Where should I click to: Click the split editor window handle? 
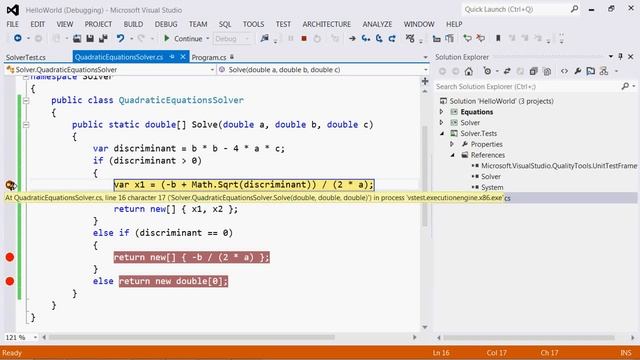point(425,81)
